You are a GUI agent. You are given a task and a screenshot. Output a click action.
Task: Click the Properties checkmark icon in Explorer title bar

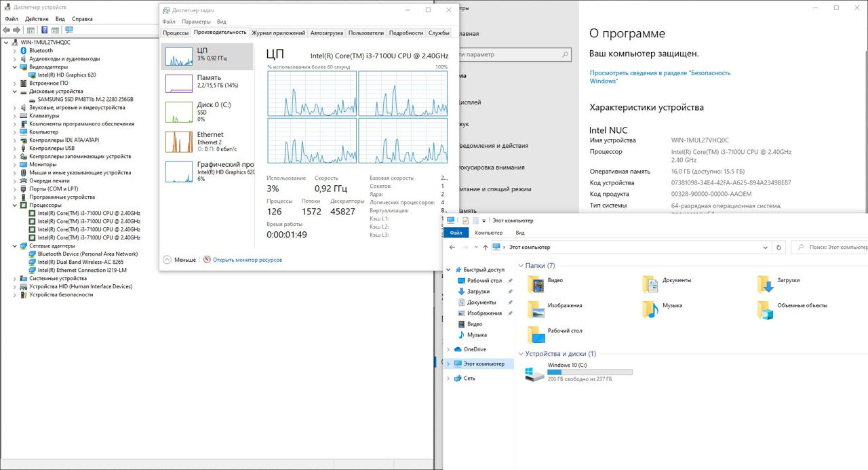[x=465, y=220]
